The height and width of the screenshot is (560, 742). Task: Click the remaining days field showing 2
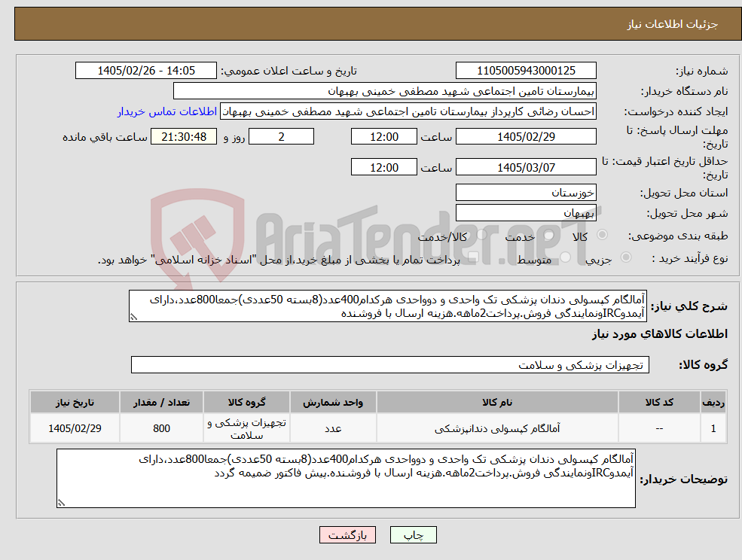(x=281, y=137)
